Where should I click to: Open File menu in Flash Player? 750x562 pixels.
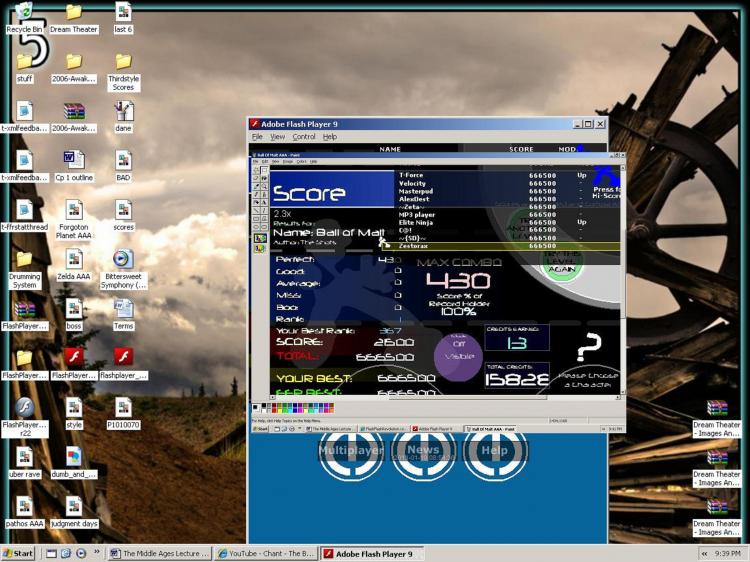tap(257, 137)
